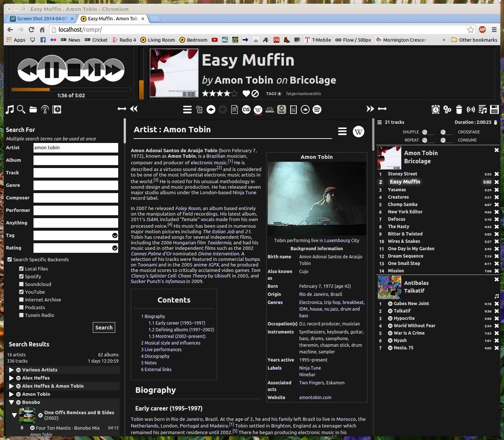This screenshot has width=504, height=440.
Task: Open the Discogs info panel
Action: click(282, 109)
